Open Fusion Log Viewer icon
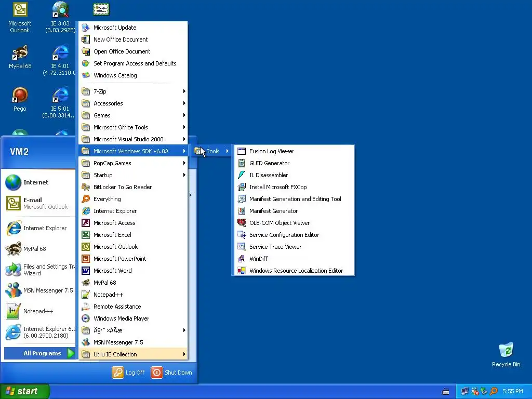This screenshot has height=399, width=532. [241, 151]
